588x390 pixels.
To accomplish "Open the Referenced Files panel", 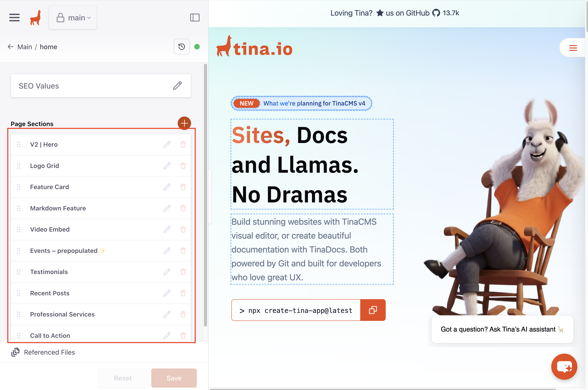I will [x=43, y=352].
